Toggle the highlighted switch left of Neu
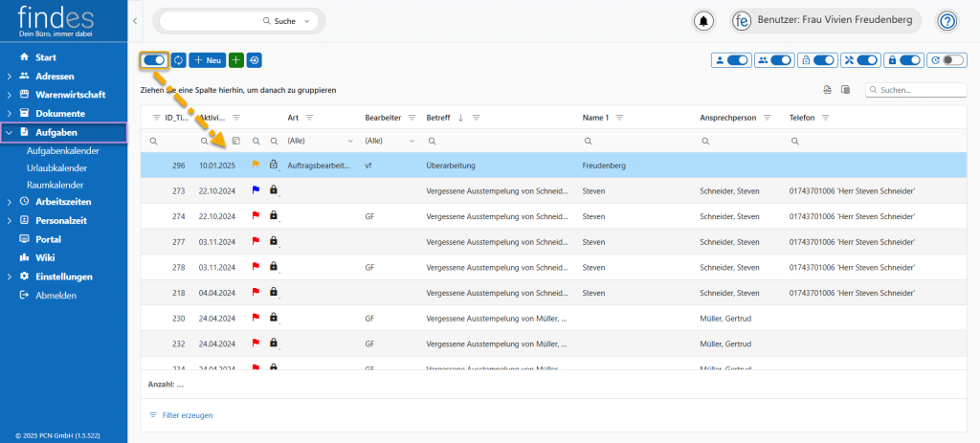 (154, 60)
